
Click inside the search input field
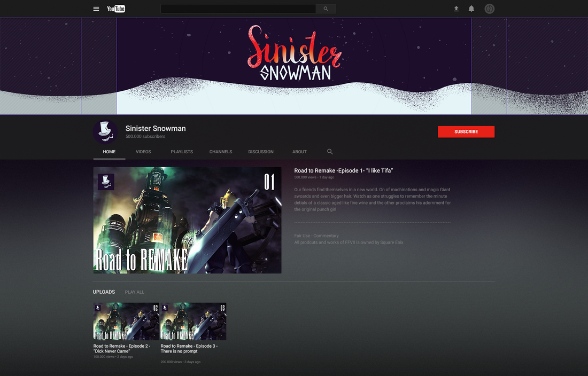(238, 9)
